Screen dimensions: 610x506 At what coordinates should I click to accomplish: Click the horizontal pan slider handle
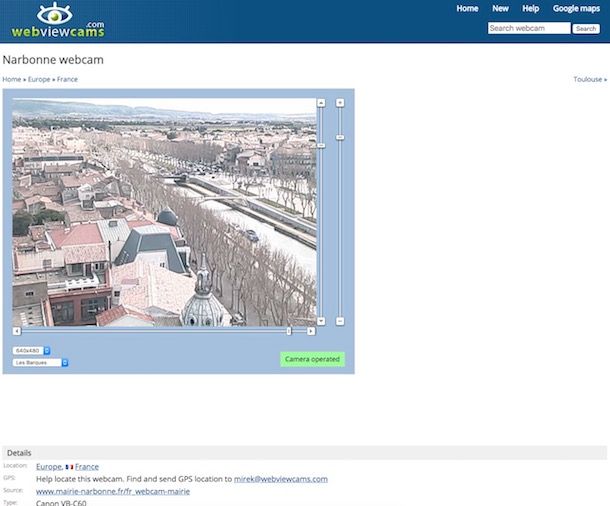[x=289, y=331]
